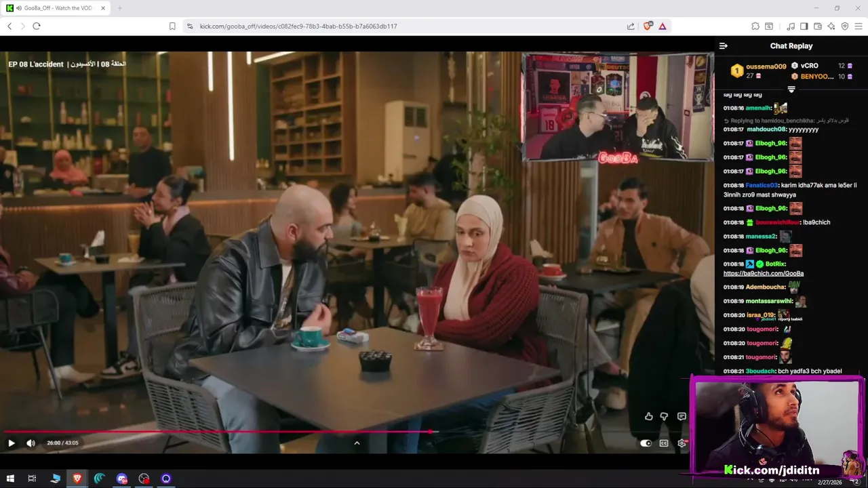Viewport: 868px width, 488px height.
Task: Click the 26:00 / 43:05 time display
Action: point(62,443)
